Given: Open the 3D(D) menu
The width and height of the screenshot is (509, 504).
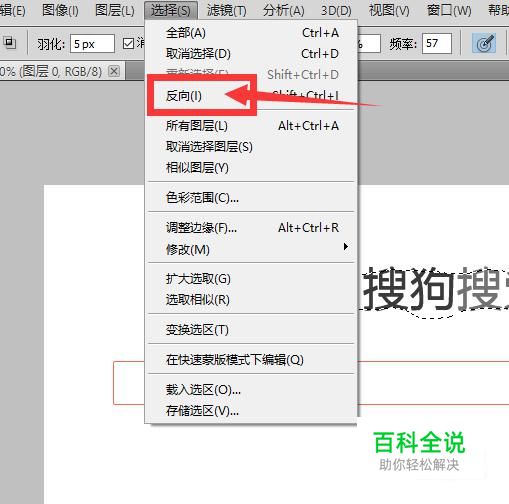Looking at the screenshot, I should click(x=336, y=10).
